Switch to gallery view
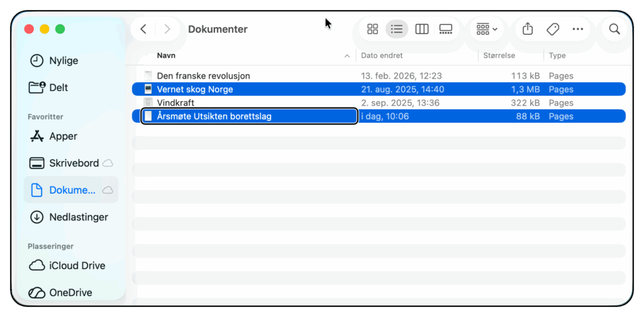 [446, 29]
